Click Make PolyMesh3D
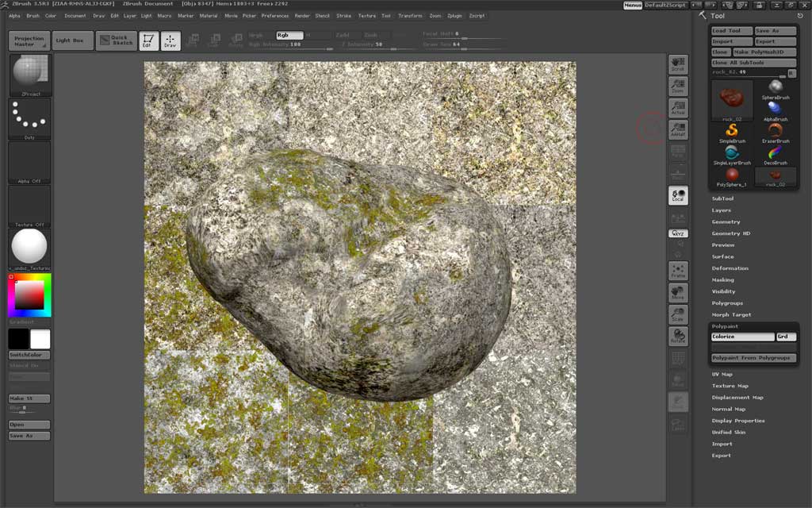Image resolution: width=812 pixels, height=508 pixels. tap(764, 52)
